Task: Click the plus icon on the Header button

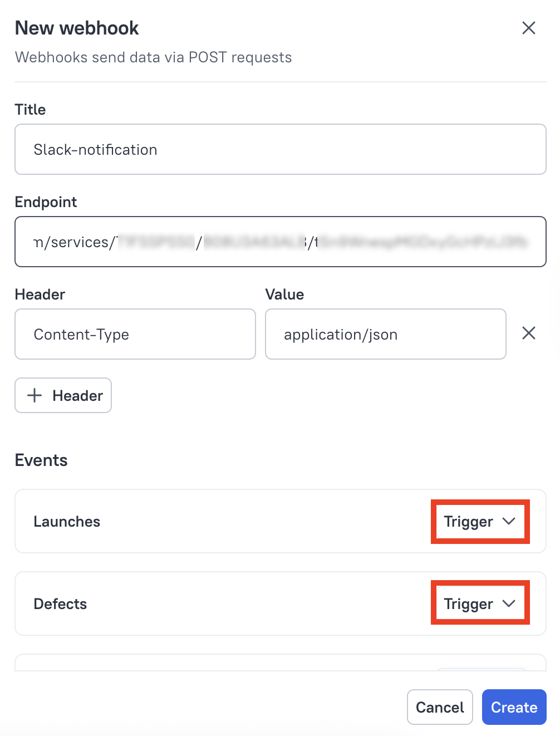Action: click(34, 395)
